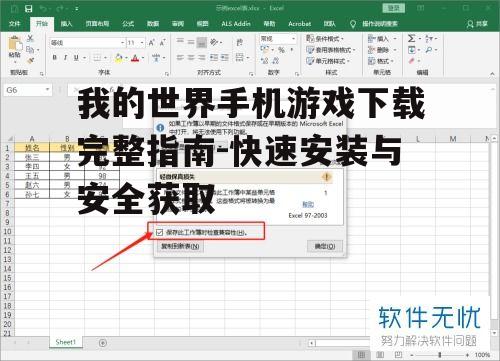Switch to the Insert ribbon tab

point(66,24)
